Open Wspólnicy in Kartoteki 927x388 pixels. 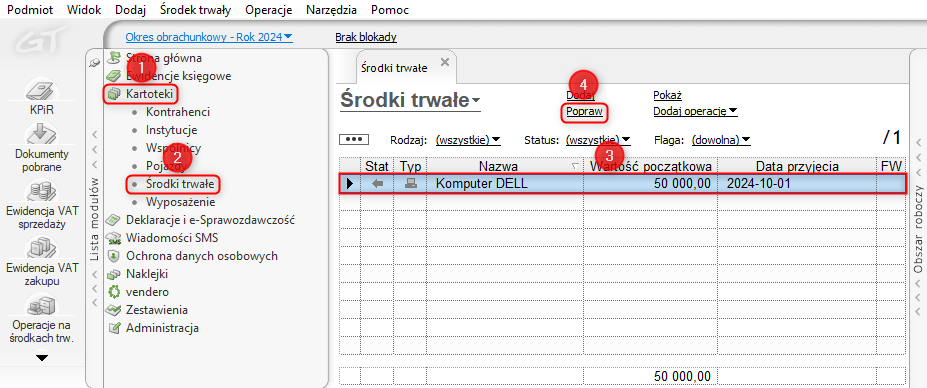click(173, 148)
